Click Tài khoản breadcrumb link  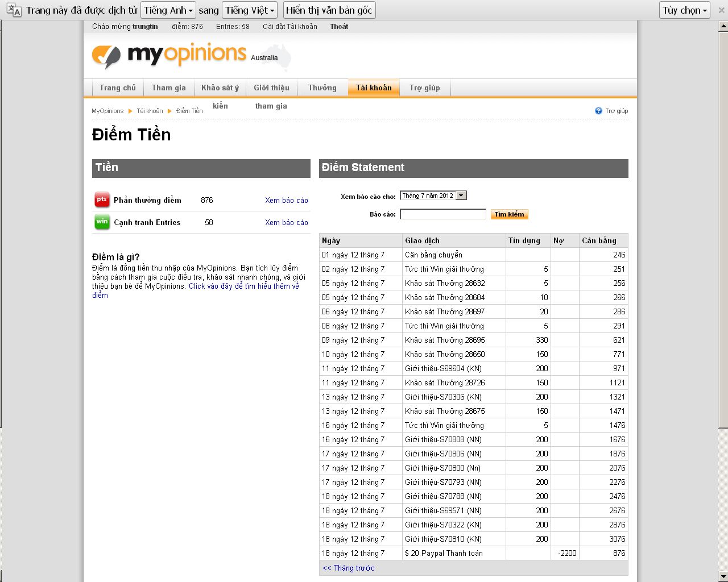pyautogui.click(x=150, y=111)
